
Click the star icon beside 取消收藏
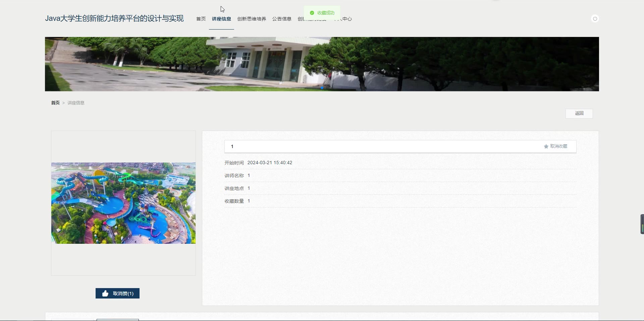tap(546, 146)
